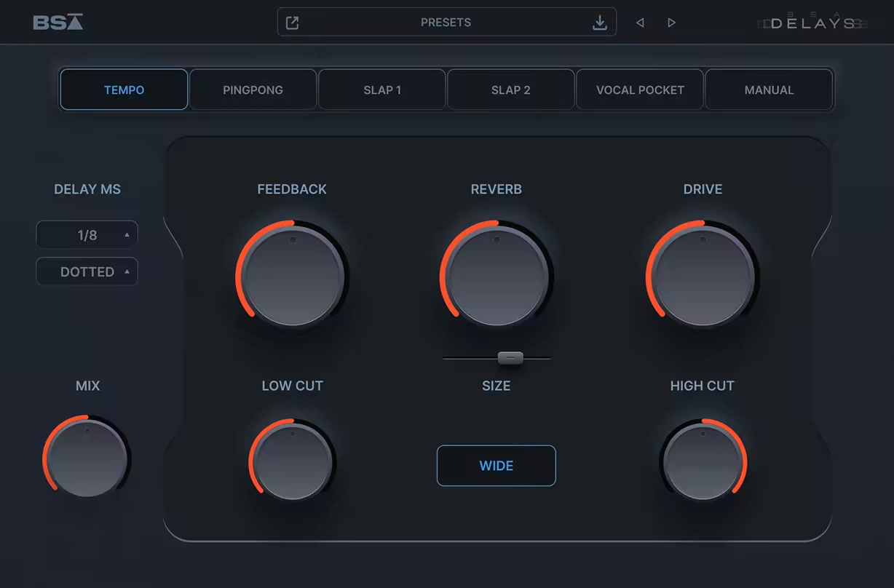The image size is (894, 588).
Task: Switch to MANUAL delay mode
Action: click(x=769, y=90)
